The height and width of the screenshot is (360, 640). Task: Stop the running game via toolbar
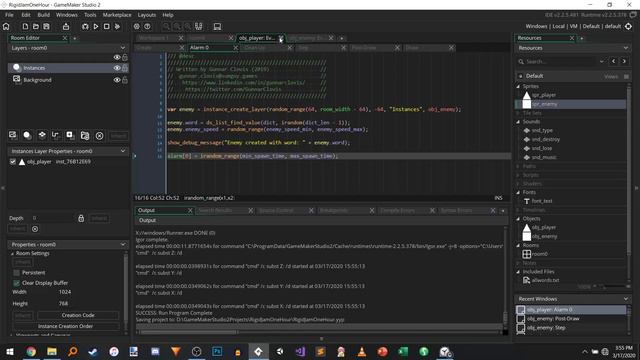107,27
